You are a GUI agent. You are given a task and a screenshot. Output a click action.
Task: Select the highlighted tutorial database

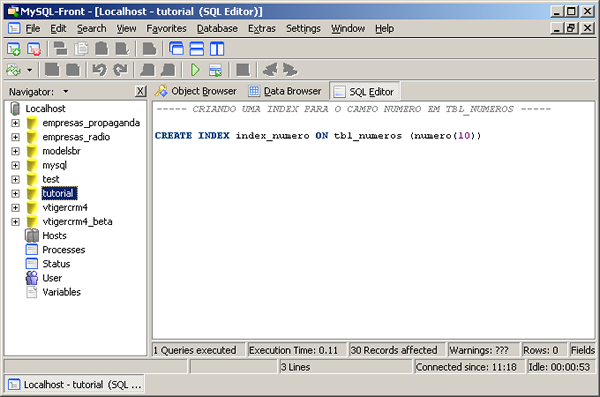coord(59,193)
